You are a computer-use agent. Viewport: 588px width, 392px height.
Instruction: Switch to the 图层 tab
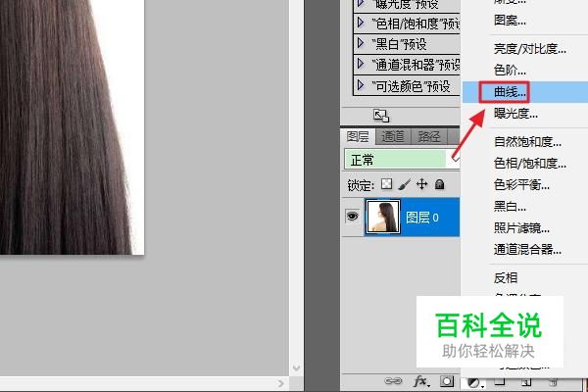coord(358,137)
